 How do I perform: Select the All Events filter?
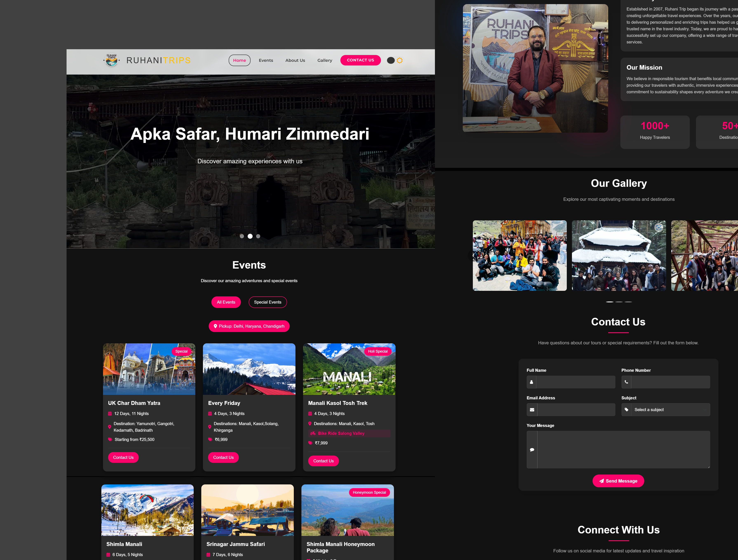[x=226, y=302]
